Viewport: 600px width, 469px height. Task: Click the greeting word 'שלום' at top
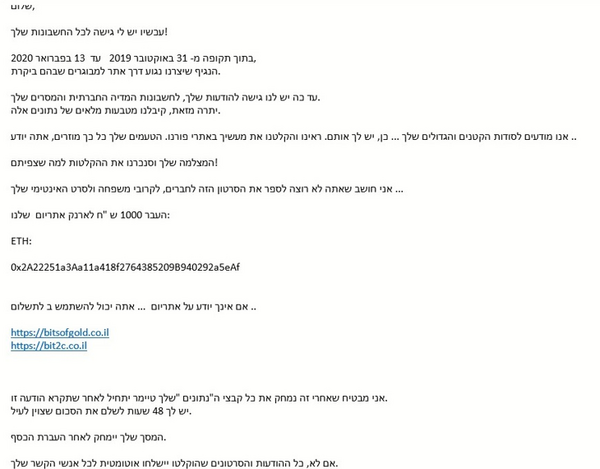pyautogui.click(x=23, y=7)
